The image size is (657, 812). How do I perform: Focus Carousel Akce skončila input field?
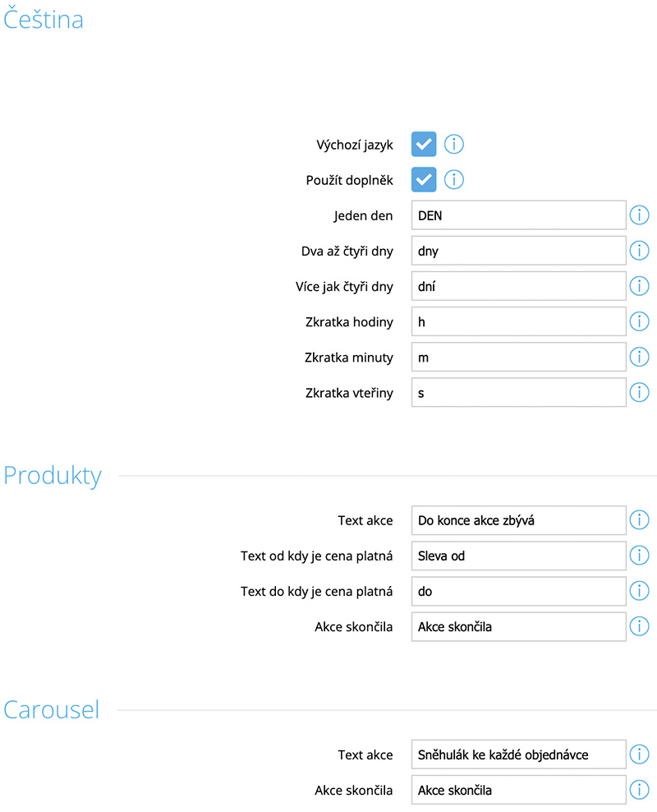(x=518, y=790)
